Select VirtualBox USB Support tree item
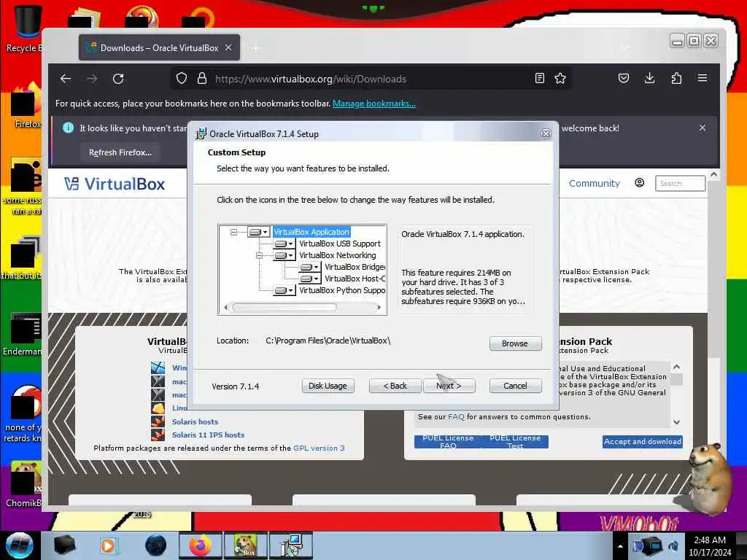This screenshot has height=560, width=747. 340,244
